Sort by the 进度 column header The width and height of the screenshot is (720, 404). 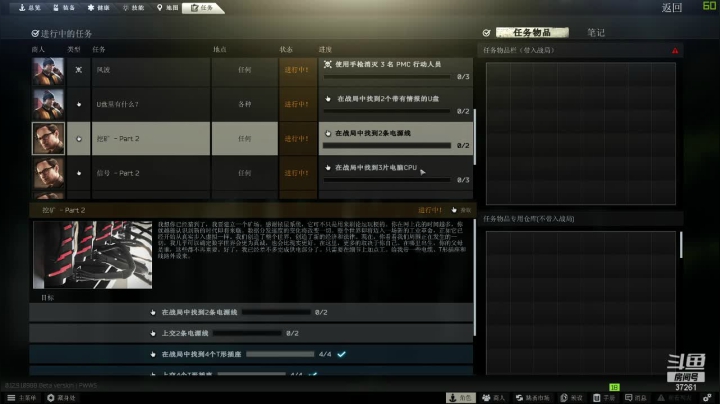coord(325,49)
